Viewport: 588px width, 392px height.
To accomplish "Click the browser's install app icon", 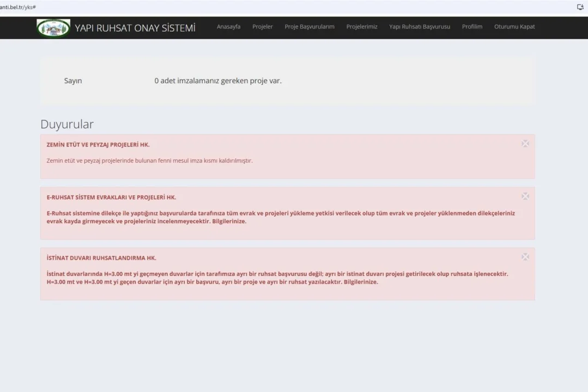I will click(x=580, y=7).
